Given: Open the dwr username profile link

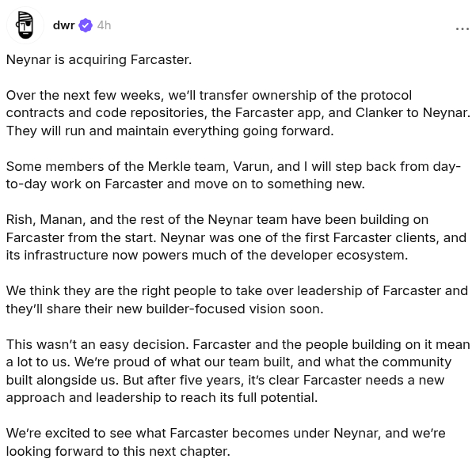Looking at the screenshot, I should [63, 25].
